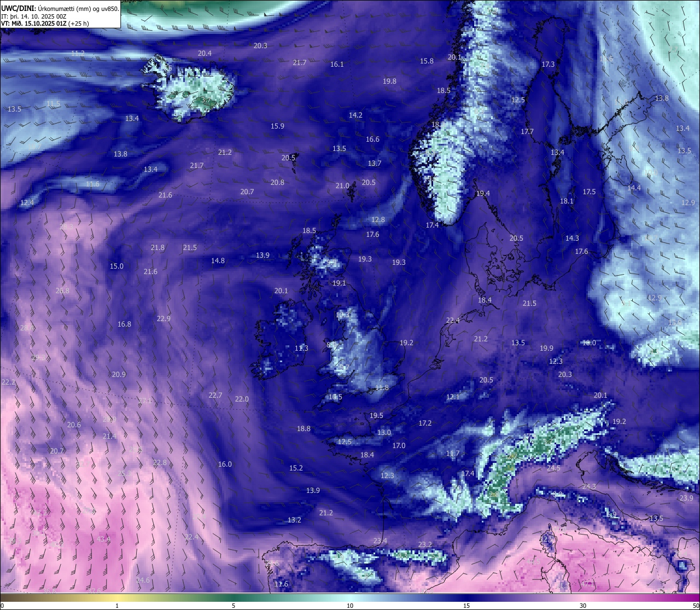The image size is (700, 610).
Task: Click the 23.2 value on the map
Action: coord(425,545)
